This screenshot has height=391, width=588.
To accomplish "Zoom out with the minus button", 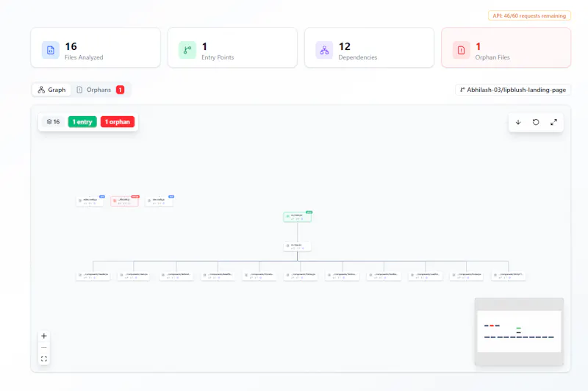I will 44,348.
